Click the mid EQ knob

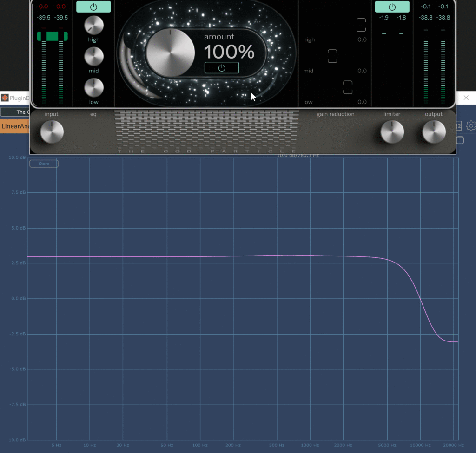[93, 56]
